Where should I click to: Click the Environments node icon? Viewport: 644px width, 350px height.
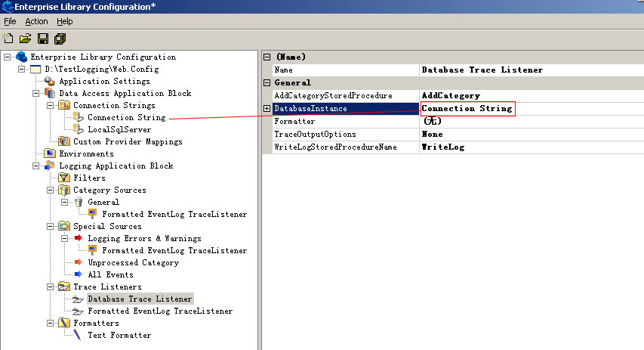pos(50,153)
